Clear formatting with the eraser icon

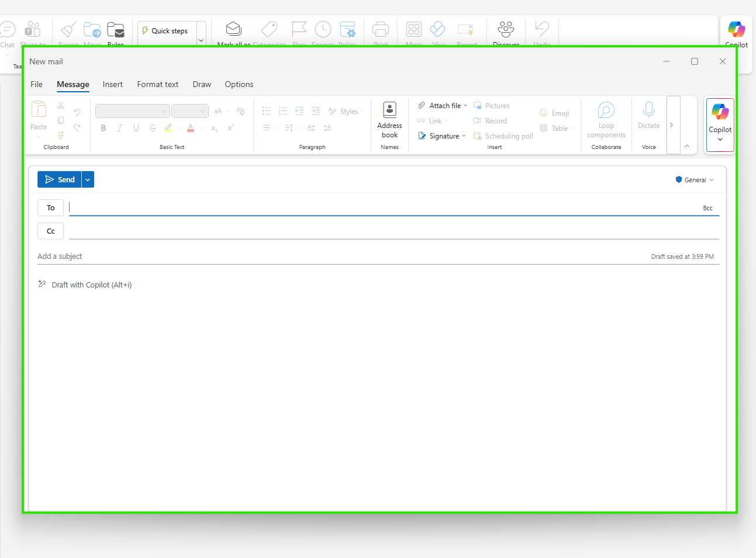[x=240, y=111]
